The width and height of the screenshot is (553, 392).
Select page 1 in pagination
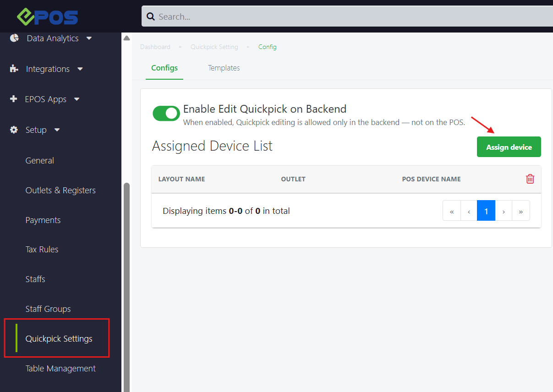point(486,211)
